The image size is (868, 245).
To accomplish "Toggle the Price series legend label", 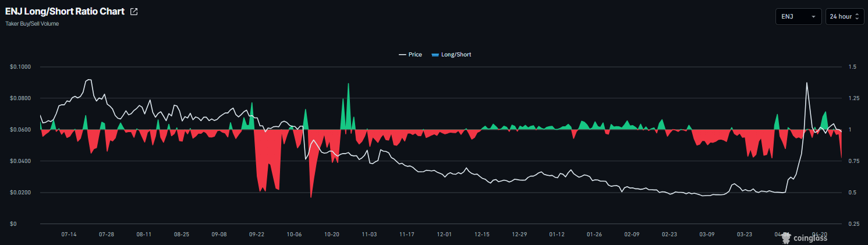I will [415, 55].
